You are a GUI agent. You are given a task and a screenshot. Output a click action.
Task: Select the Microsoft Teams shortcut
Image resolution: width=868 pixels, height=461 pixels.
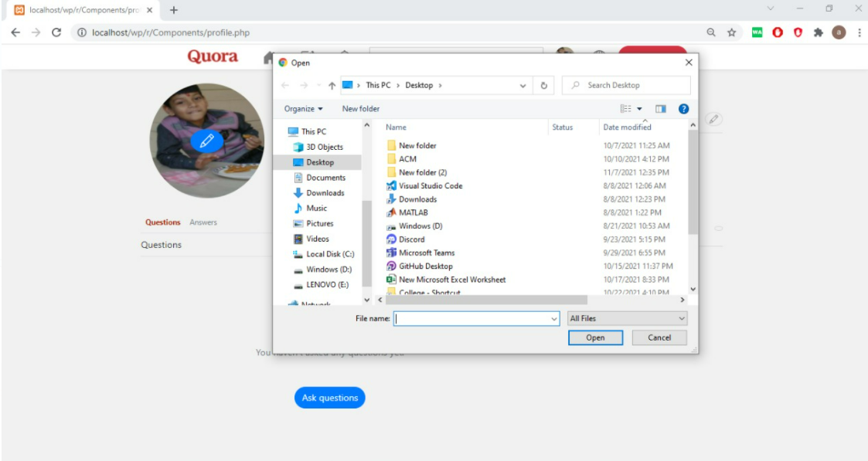tap(420, 253)
